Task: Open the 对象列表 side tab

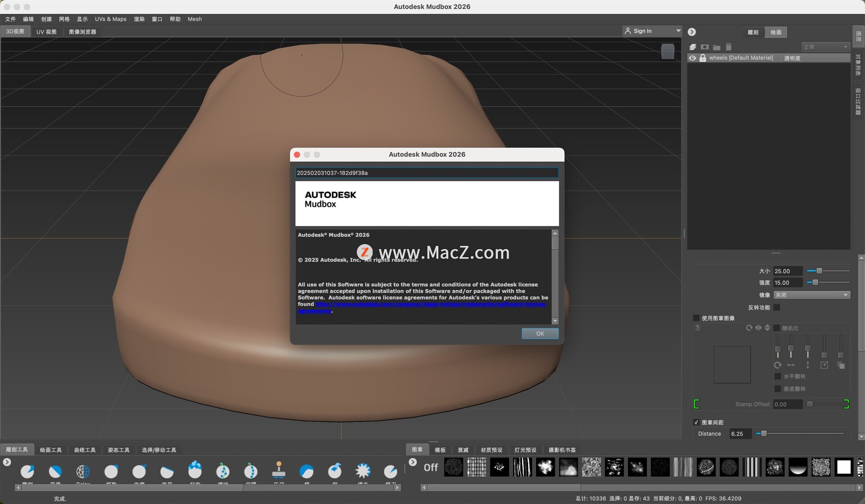Action: [858, 64]
